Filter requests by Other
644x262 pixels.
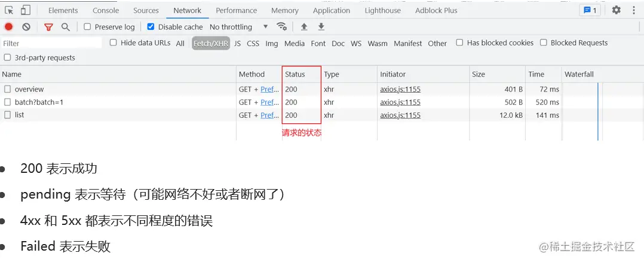pos(437,43)
